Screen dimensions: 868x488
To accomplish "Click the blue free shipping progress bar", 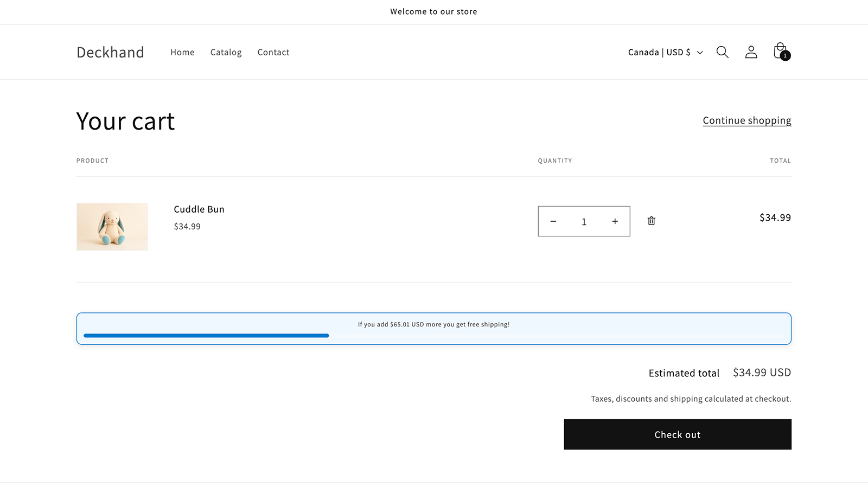I will pos(206,336).
